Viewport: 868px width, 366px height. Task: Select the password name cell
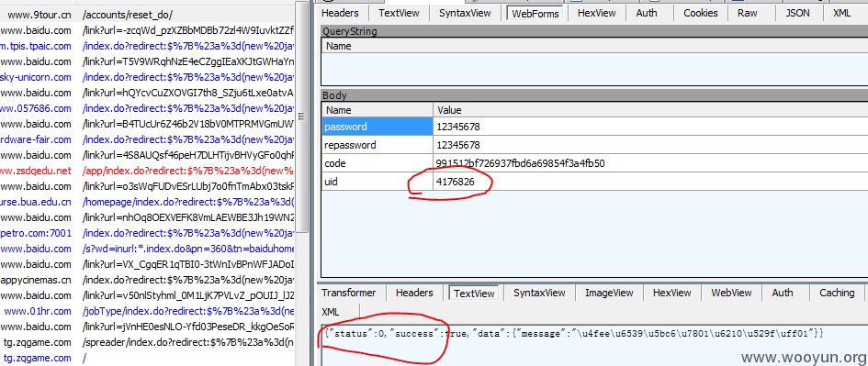pyautogui.click(x=378, y=127)
